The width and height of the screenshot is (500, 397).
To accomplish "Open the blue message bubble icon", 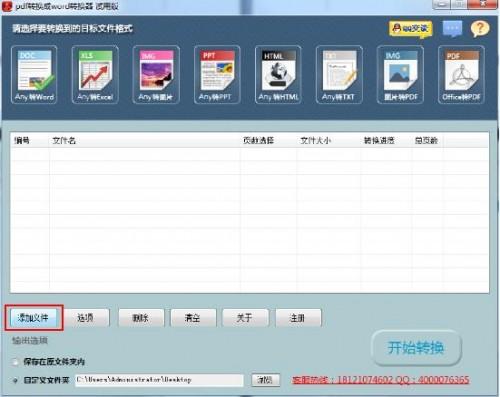I will pos(452,29).
